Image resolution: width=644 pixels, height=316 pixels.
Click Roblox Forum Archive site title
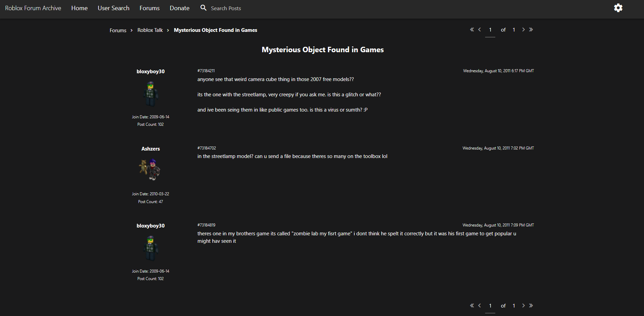point(33,8)
